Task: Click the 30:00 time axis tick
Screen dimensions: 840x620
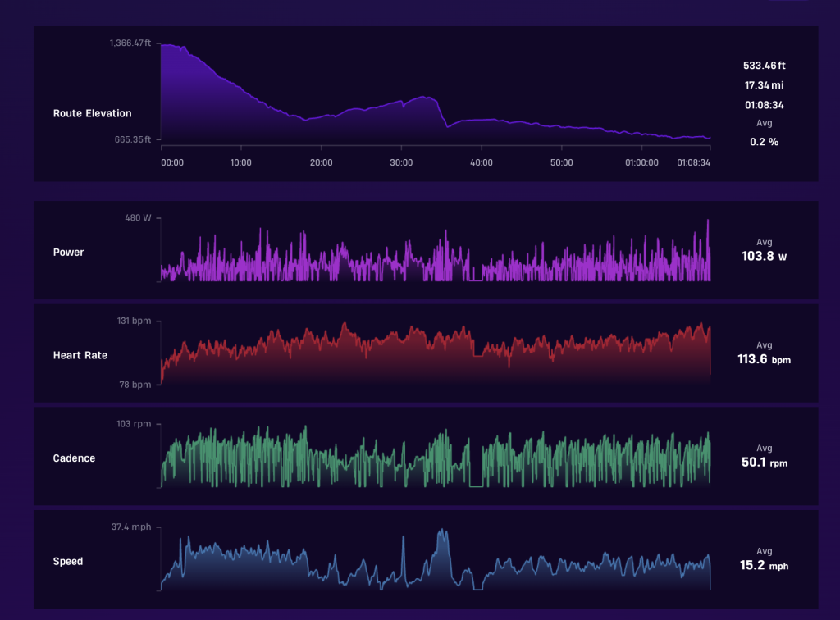Action: pos(401,162)
